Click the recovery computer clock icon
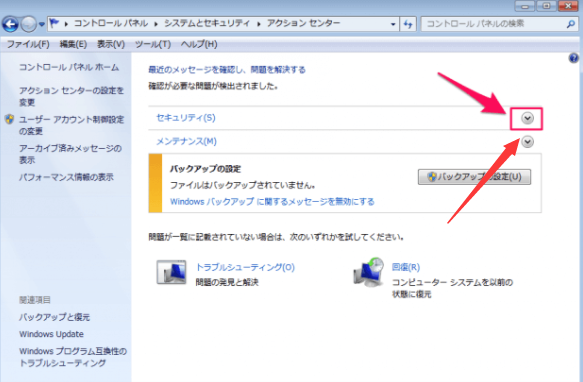This screenshot has width=583, height=382. coord(368,272)
